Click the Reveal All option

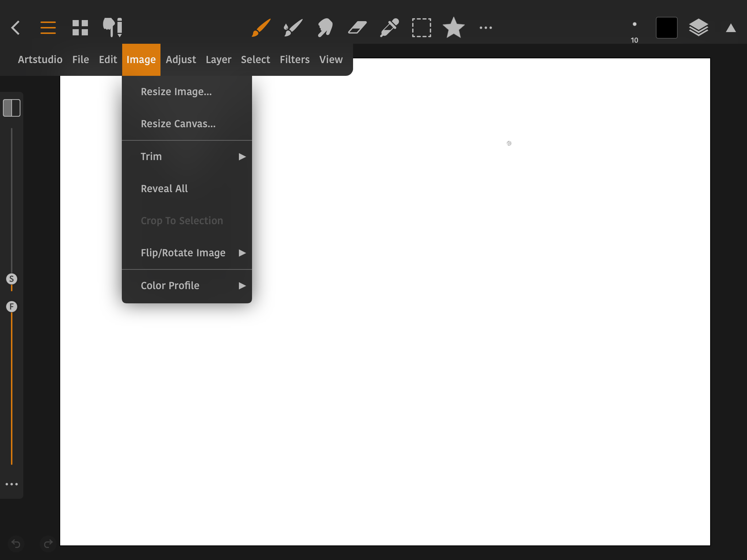165,189
